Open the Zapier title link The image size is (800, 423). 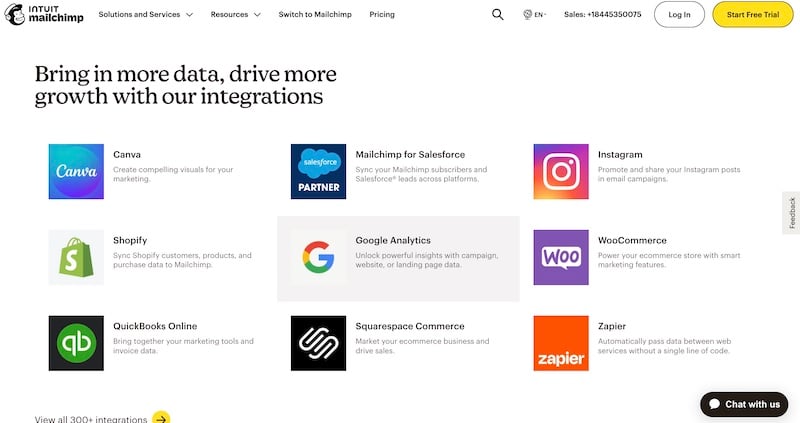pos(612,326)
